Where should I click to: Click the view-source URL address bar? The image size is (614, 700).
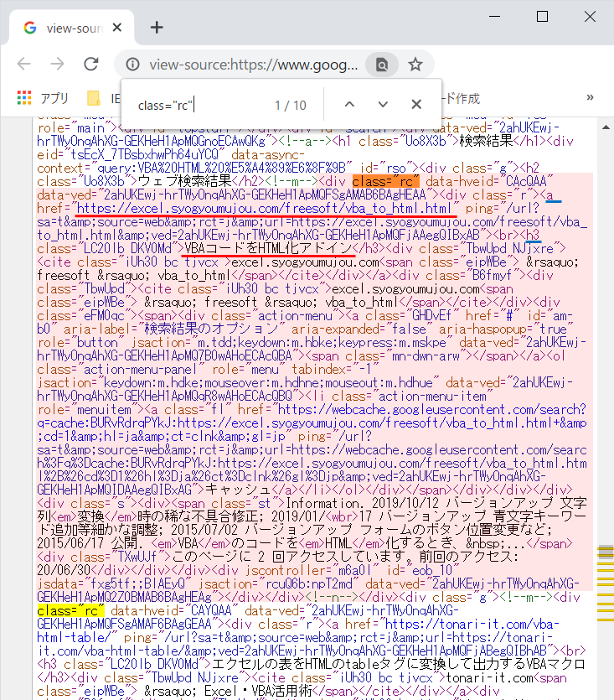[254, 65]
